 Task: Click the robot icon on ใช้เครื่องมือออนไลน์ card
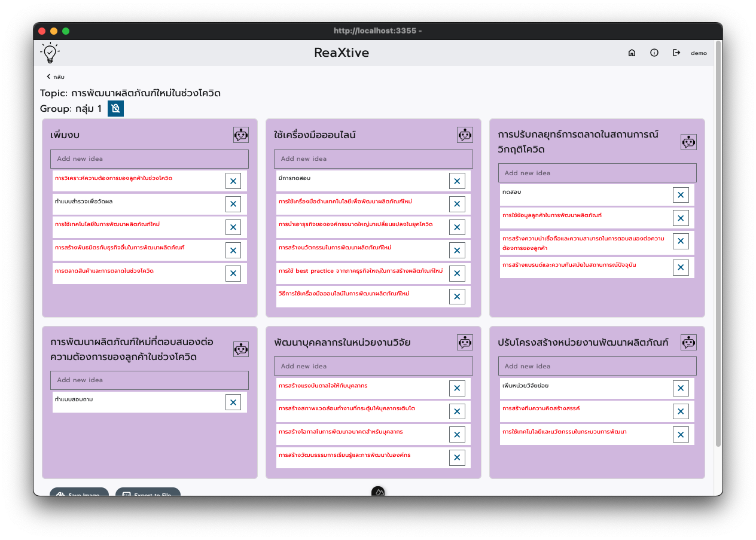(465, 135)
